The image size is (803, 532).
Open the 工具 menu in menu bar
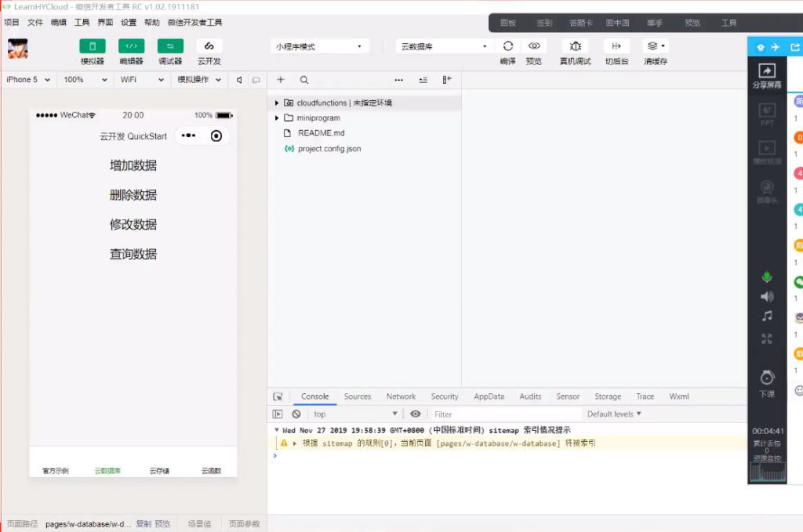pos(82,23)
